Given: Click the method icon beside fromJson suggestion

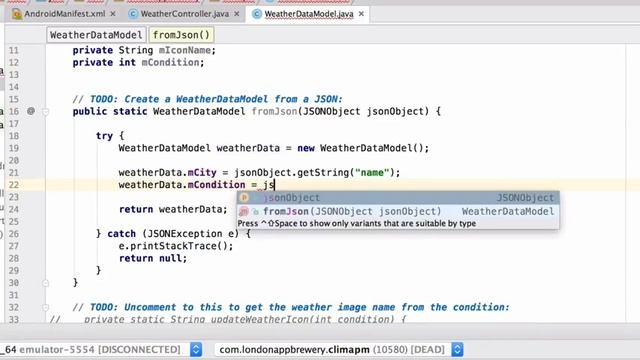Looking at the screenshot, I should point(244,211).
